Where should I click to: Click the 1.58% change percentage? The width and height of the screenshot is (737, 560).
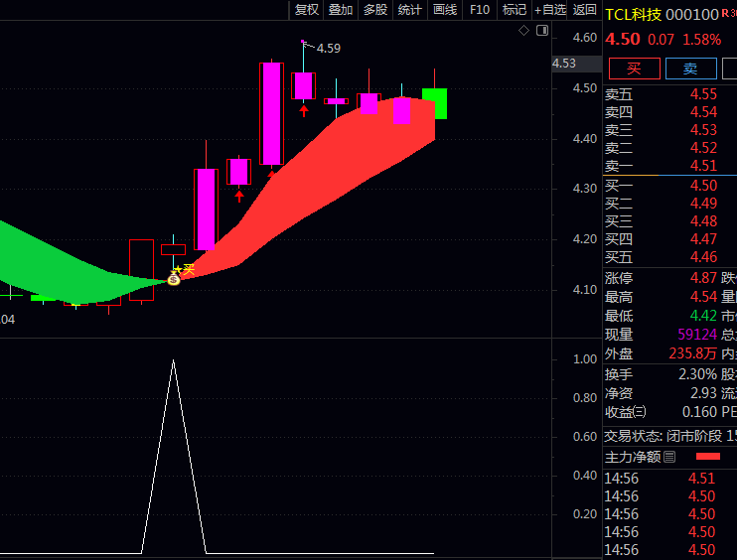click(x=701, y=40)
